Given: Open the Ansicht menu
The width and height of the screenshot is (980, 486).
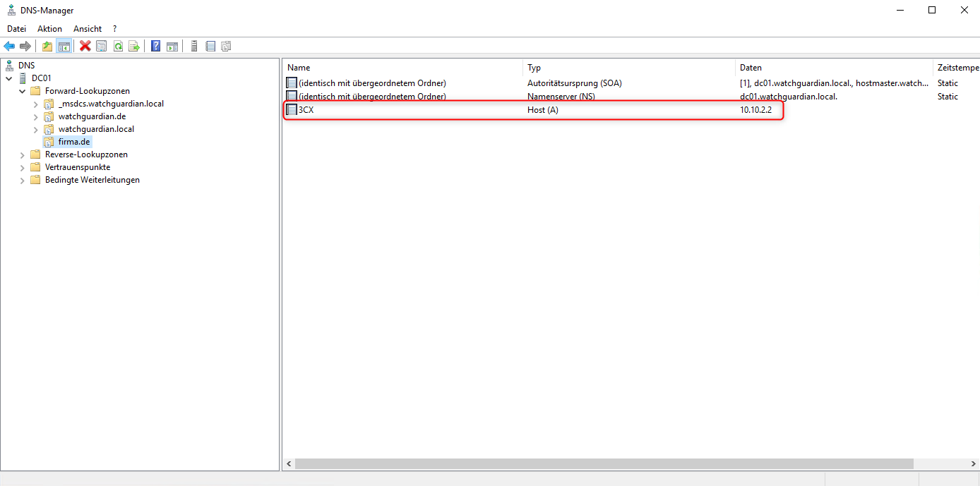Looking at the screenshot, I should (88, 29).
